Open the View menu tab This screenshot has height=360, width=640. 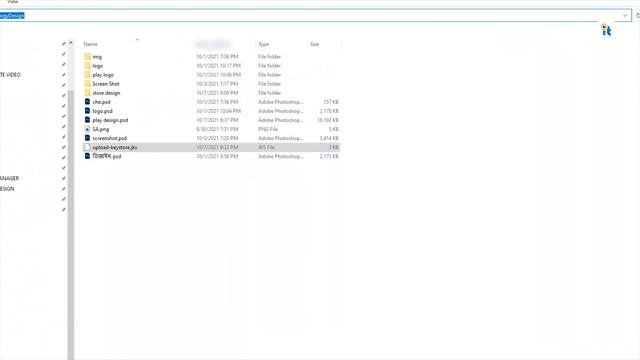[13, 2]
